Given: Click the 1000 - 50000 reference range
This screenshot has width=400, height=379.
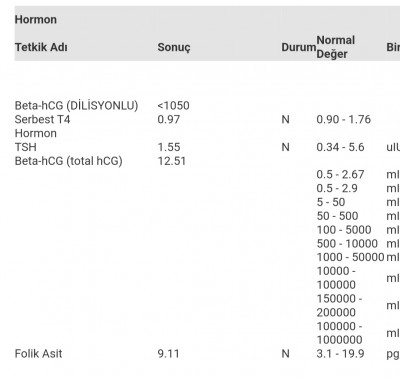Looking at the screenshot, I should [350, 257].
